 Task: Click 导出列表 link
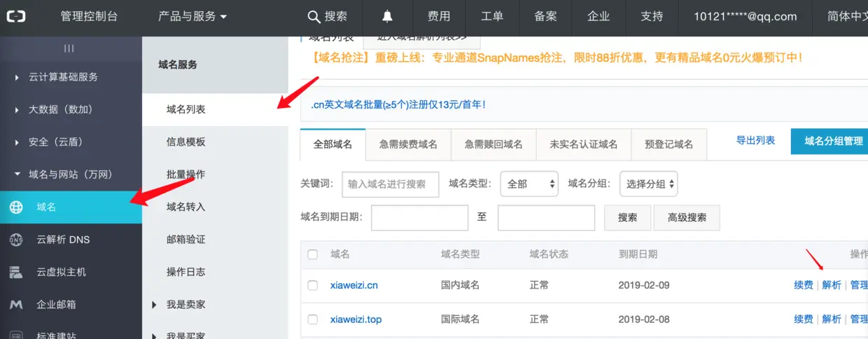756,140
